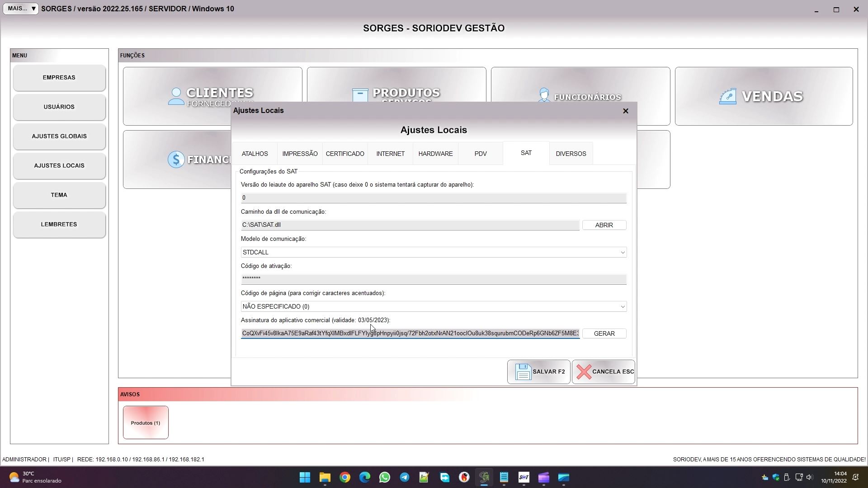Switch to the CERTIFICADO tab

pyautogui.click(x=345, y=154)
